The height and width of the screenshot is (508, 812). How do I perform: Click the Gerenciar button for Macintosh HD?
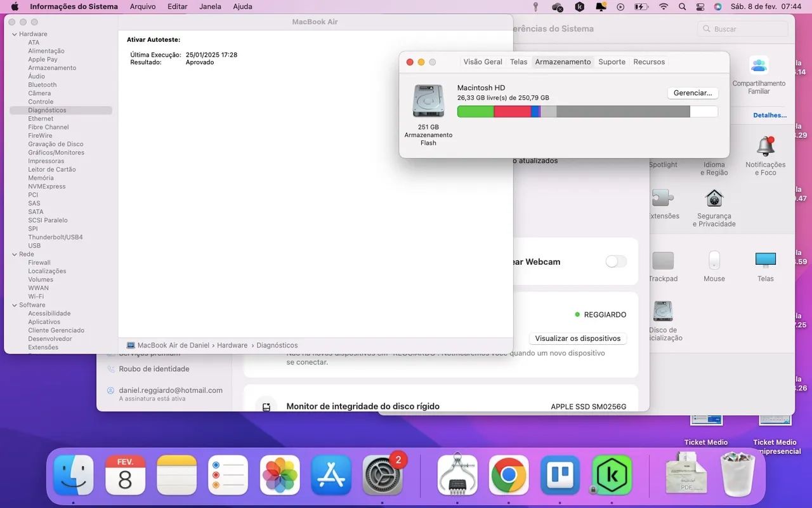point(692,93)
